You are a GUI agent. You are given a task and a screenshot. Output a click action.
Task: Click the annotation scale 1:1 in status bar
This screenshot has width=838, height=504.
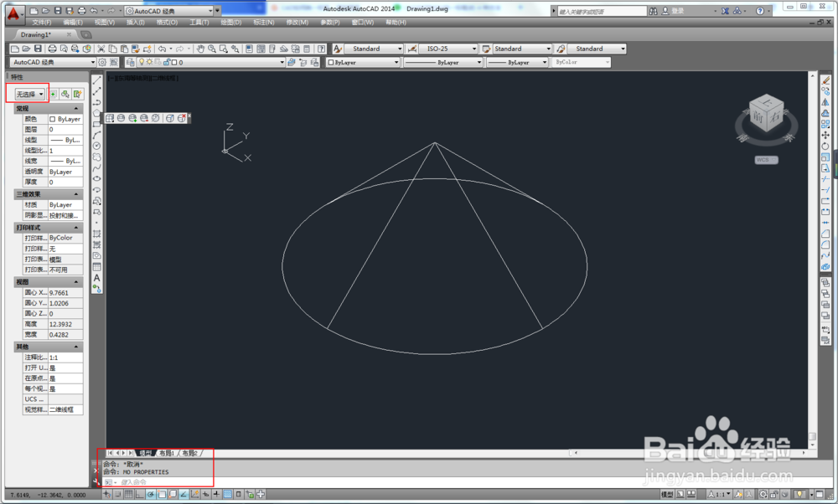click(x=719, y=495)
